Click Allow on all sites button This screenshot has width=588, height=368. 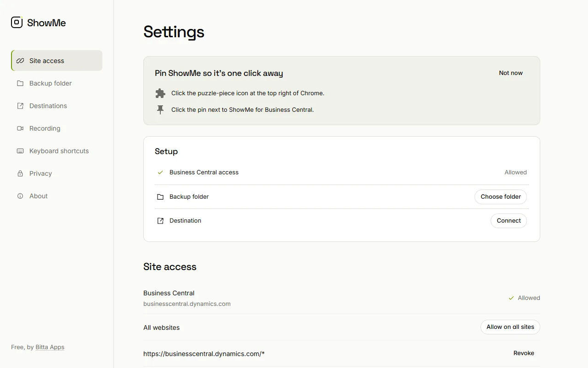[510, 327]
